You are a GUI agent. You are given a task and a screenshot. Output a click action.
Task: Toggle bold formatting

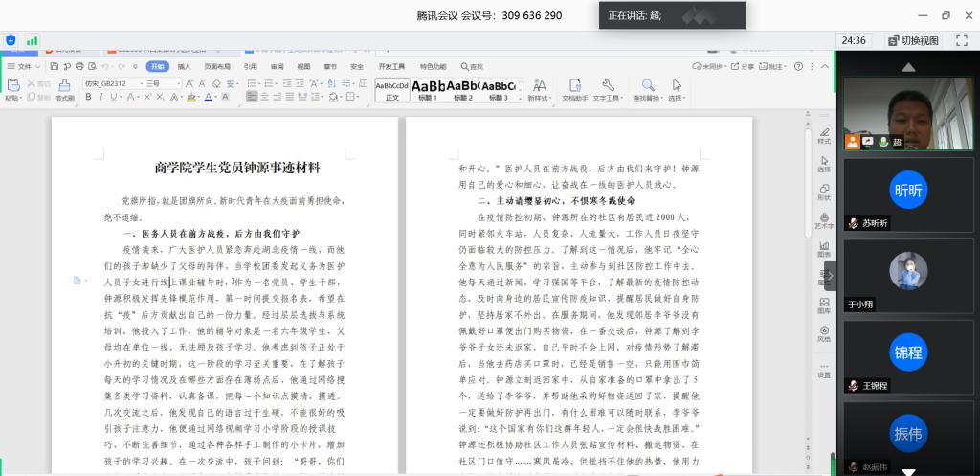(88, 97)
